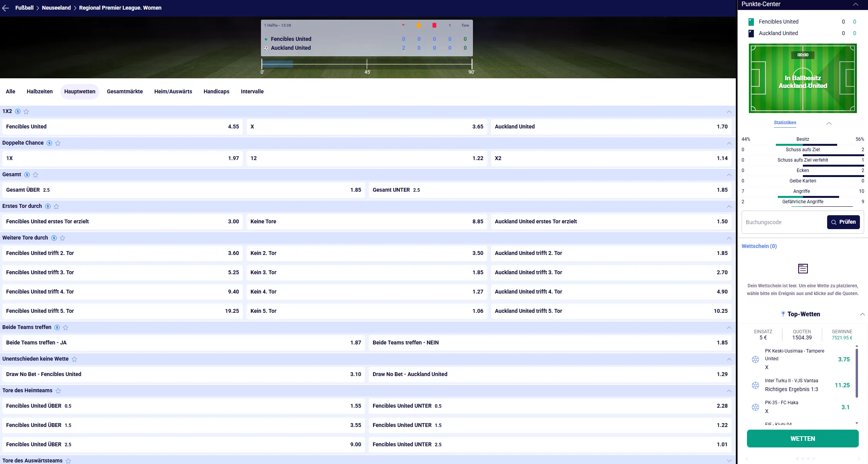Select Gesamt ÜBER 2.5 odds

click(x=183, y=190)
